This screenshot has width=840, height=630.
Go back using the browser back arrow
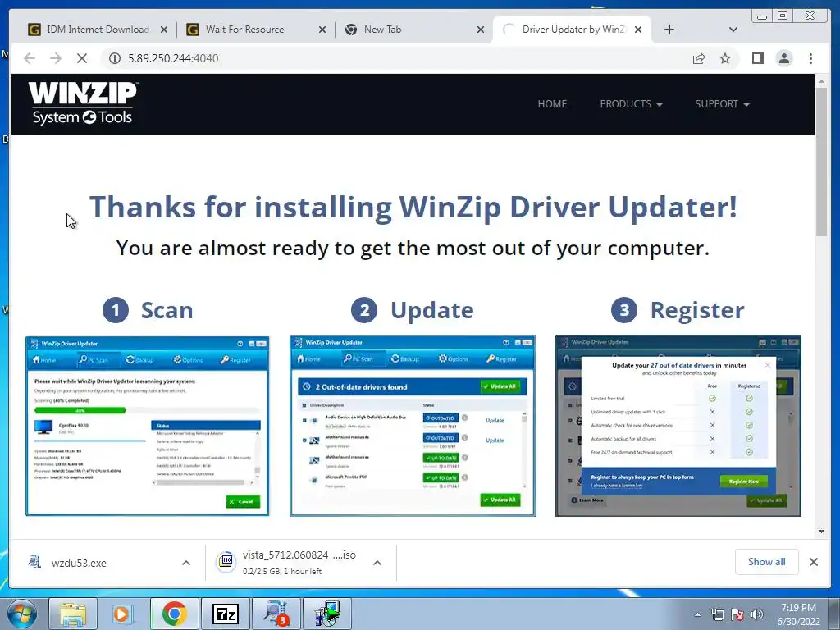(x=30, y=58)
